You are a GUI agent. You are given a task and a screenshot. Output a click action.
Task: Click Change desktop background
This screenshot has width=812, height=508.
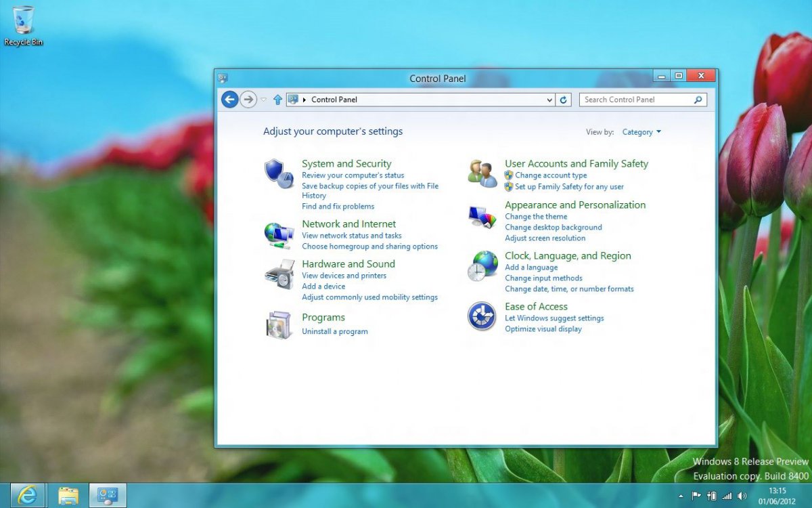point(553,228)
